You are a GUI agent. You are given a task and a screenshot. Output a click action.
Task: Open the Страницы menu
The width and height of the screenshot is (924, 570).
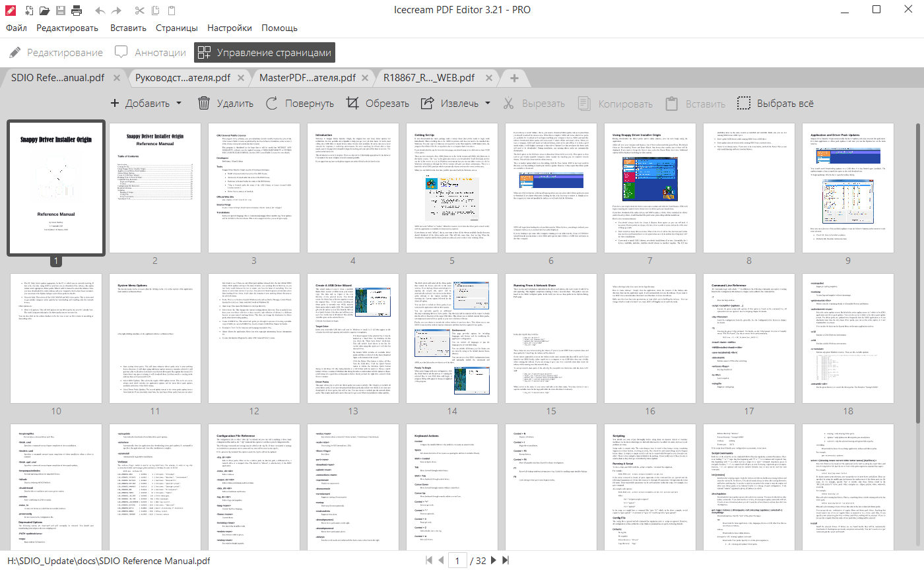pyautogui.click(x=176, y=28)
